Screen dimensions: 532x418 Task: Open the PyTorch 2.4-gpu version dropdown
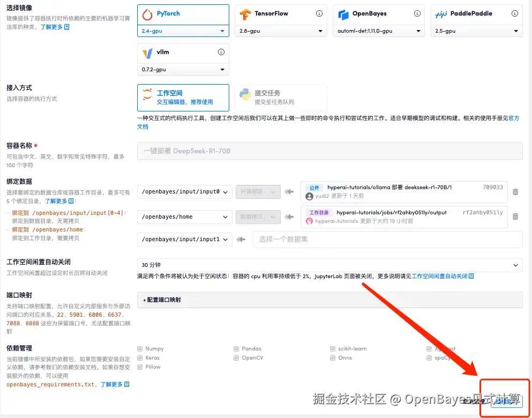pyautogui.click(x=183, y=31)
